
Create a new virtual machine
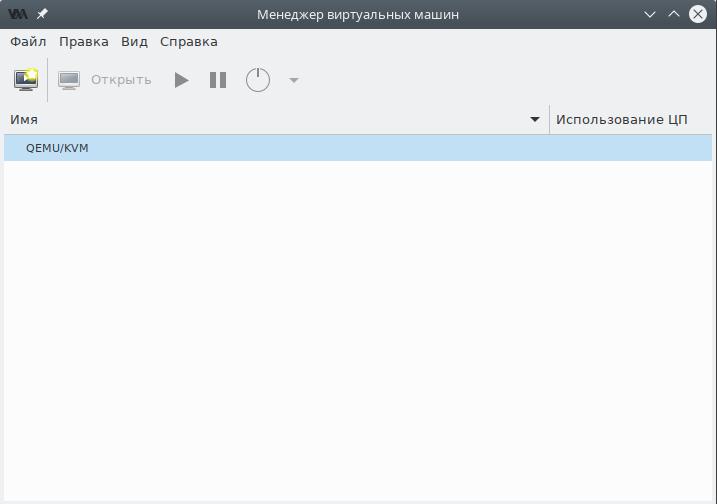26,80
